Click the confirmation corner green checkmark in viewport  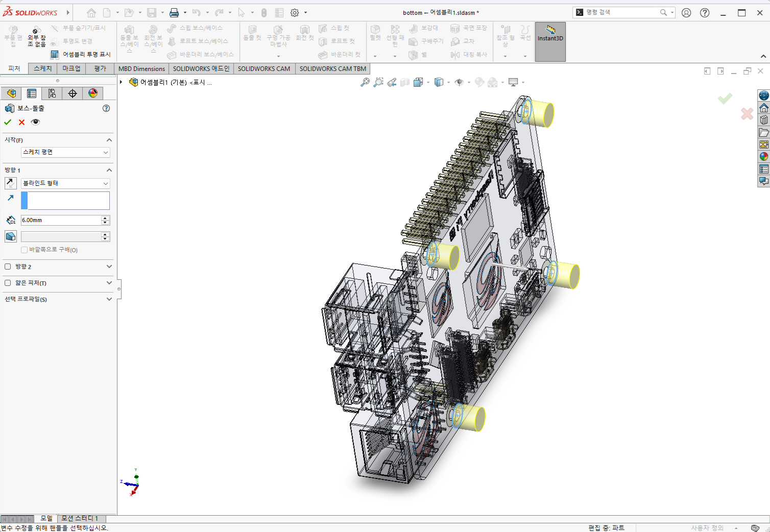point(725,98)
